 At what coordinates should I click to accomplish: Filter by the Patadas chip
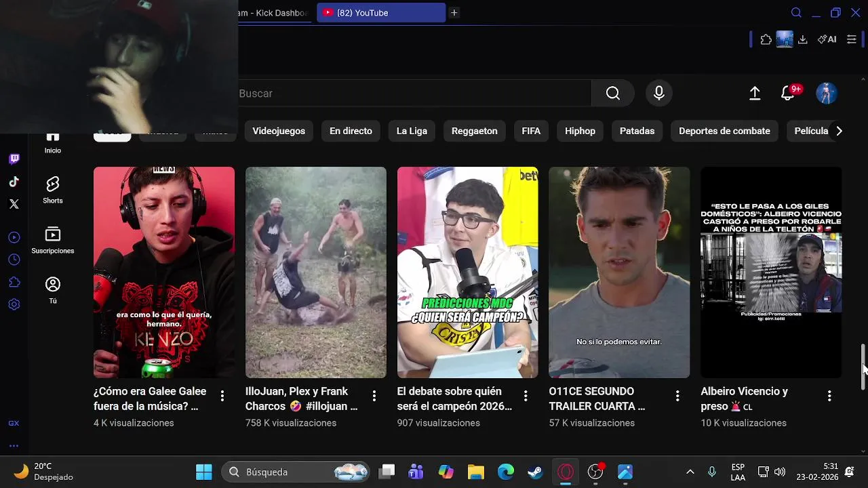(x=637, y=131)
